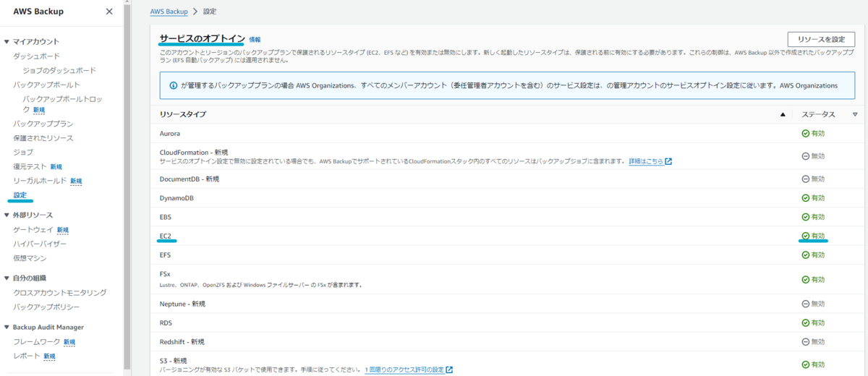The width and height of the screenshot is (868, 376).
Task: Click Aurora enabled status check icon
Action: tap(805, 133)
